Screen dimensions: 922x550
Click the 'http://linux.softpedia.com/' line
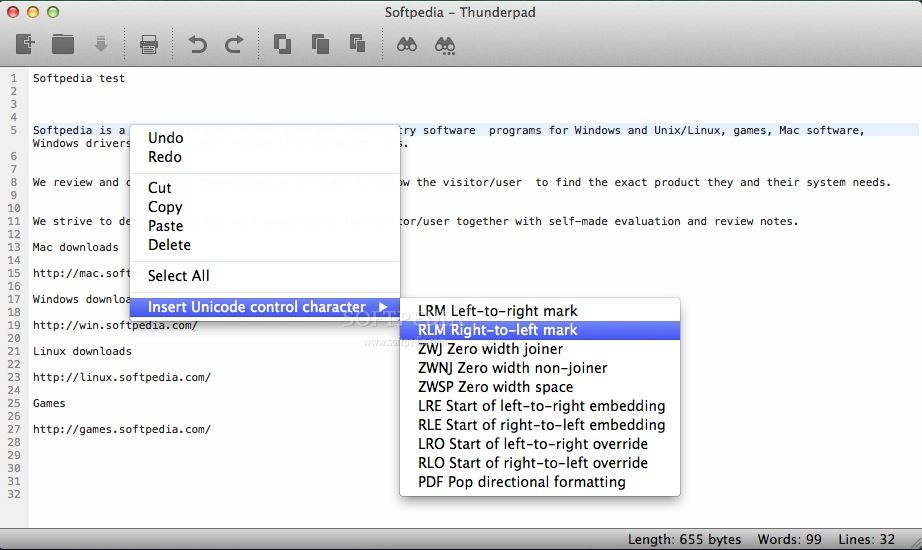point(122,377)
